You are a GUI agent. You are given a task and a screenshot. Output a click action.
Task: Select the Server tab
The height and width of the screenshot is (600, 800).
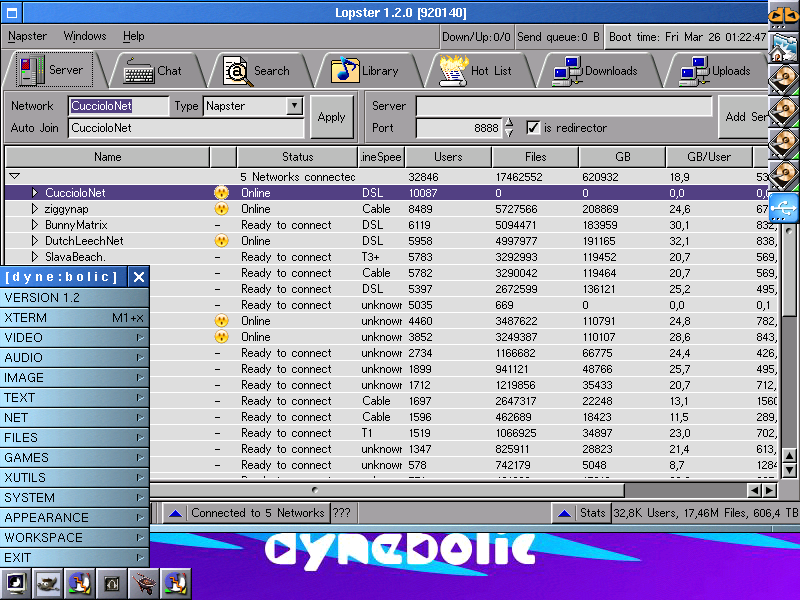(x=54, y=70)
